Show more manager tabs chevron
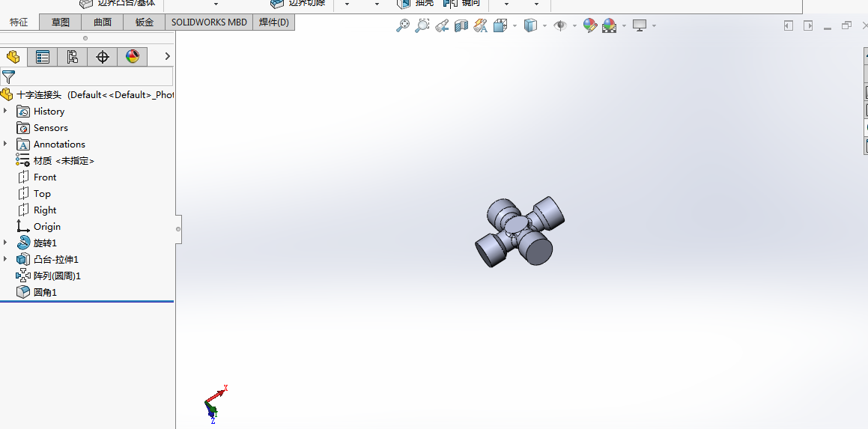Screen dimensions: 868x429 click(167, 56)
